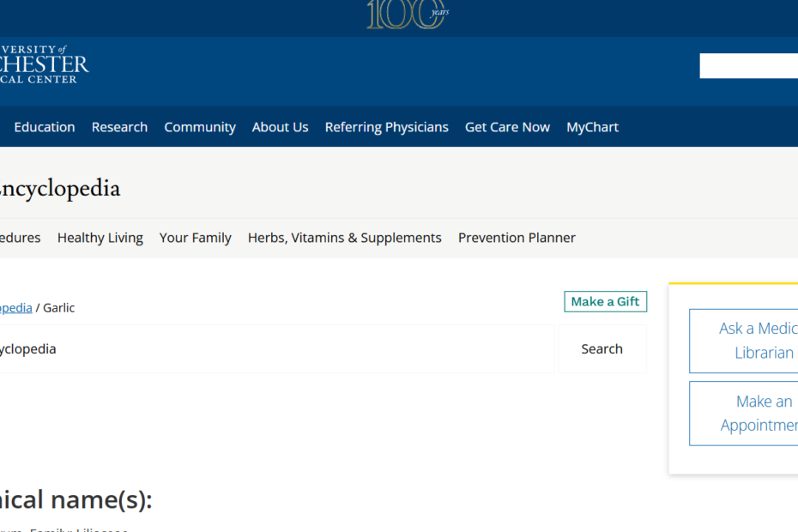
Task: Open the Education menu
Action: point(45,127)
